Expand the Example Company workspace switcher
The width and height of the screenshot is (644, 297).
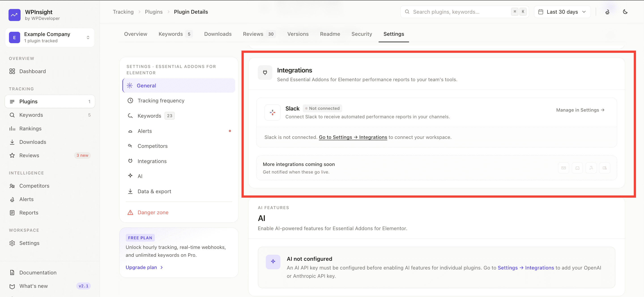[x=50, y=38]
